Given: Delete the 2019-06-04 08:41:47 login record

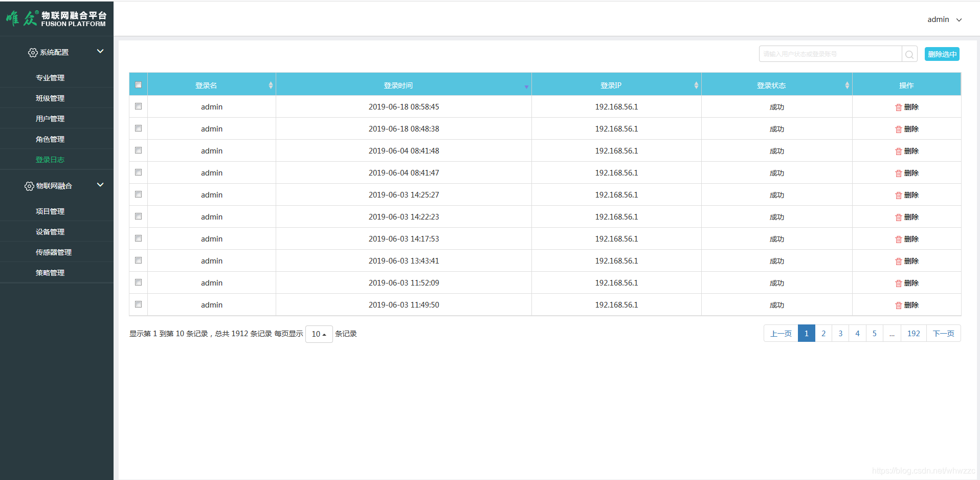Looking at the screenshot, I should (x=906, y=173).
